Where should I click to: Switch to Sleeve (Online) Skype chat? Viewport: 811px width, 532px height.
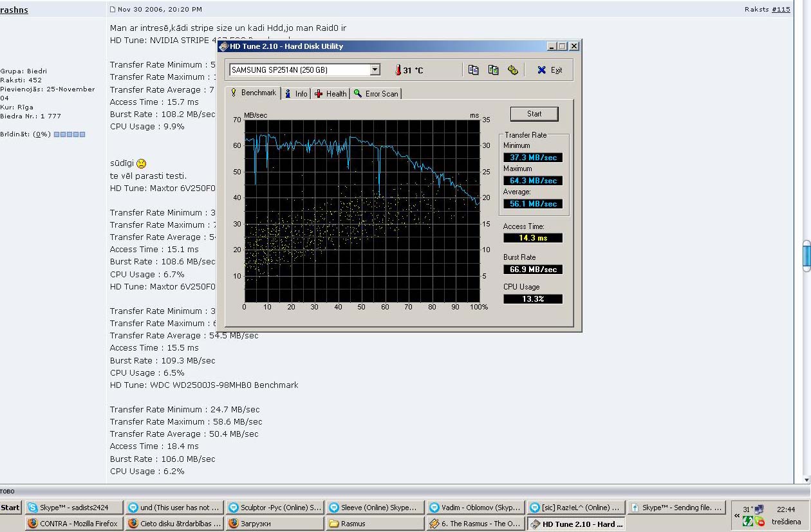375,508
